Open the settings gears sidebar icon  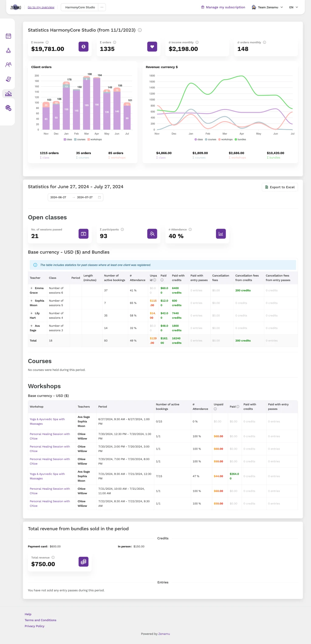[x=9, y=108]
